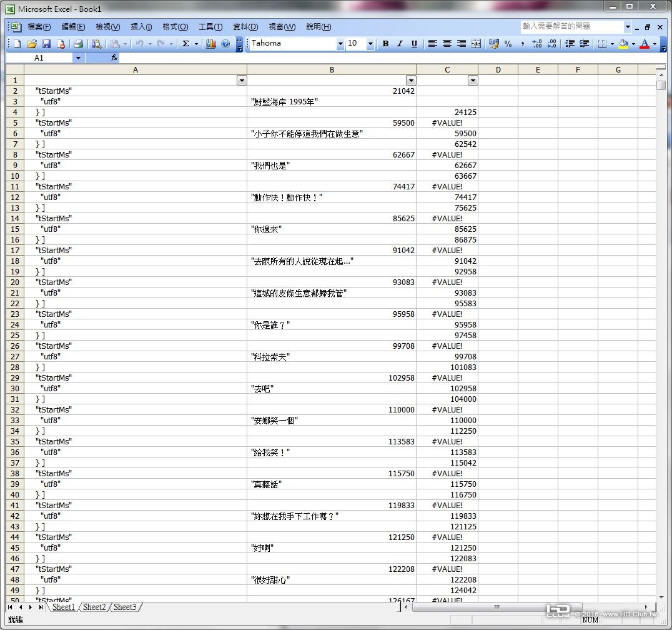Viewport: 672px width, 630px height.
Task: Open Excel Help question mark icon
Action: click(225, 44)
